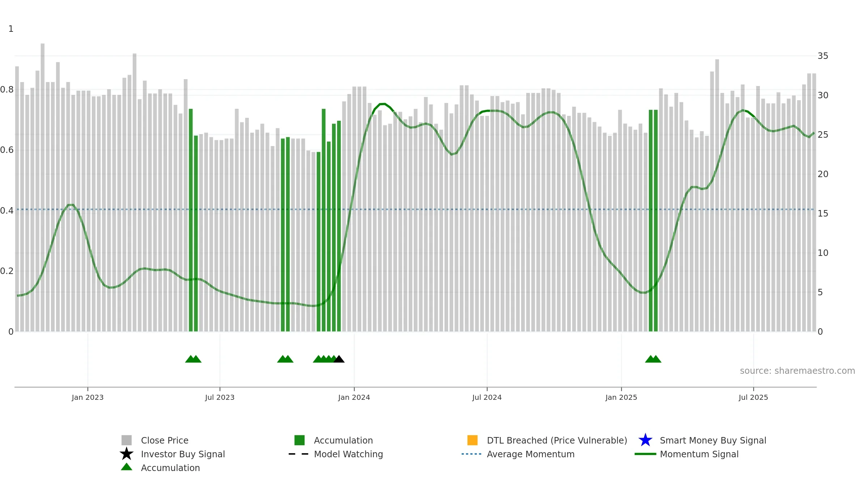Click the accumulation triangles near Jul 2023
Screen dimensions: 868x488
(x=193, y=359)
